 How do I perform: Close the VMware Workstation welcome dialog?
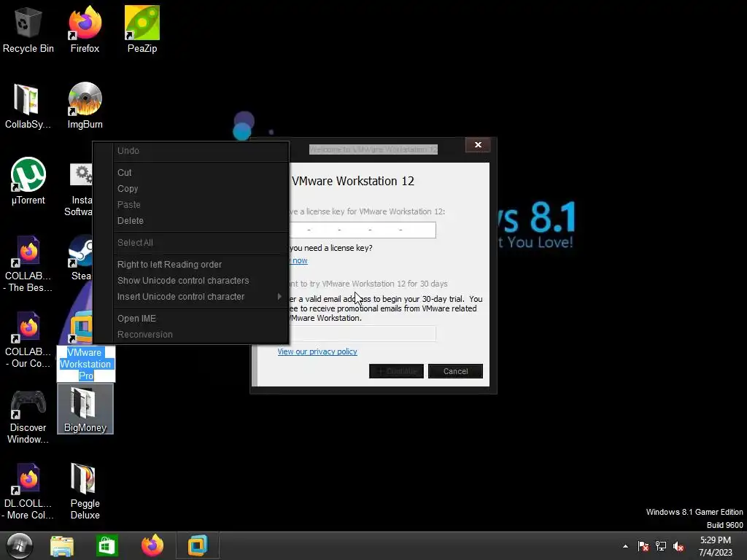478,145
